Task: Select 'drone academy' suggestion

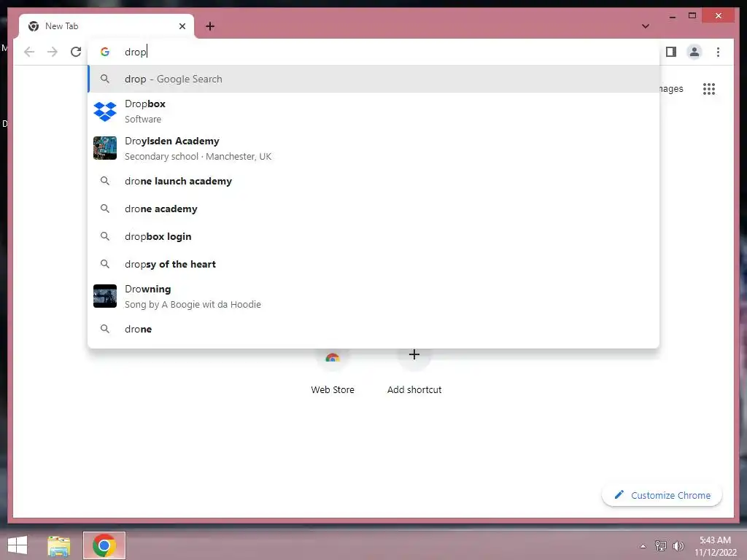Action: (373, 209)
